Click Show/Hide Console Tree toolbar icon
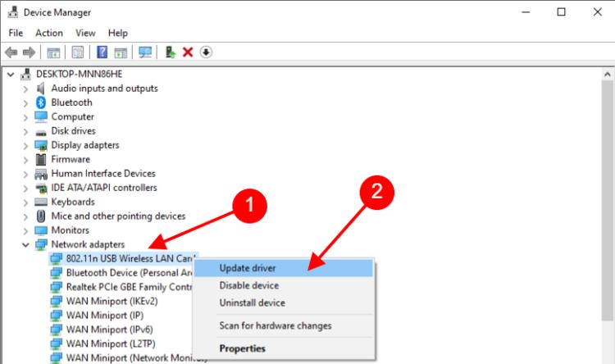Viewport: 615px width, 364px height. pyautogui.click(x=53, y=52)
